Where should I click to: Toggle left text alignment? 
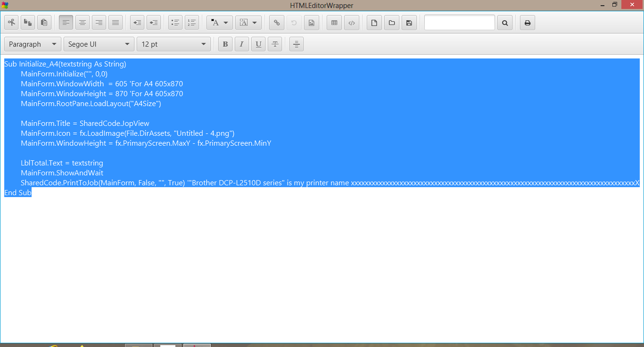66,23
